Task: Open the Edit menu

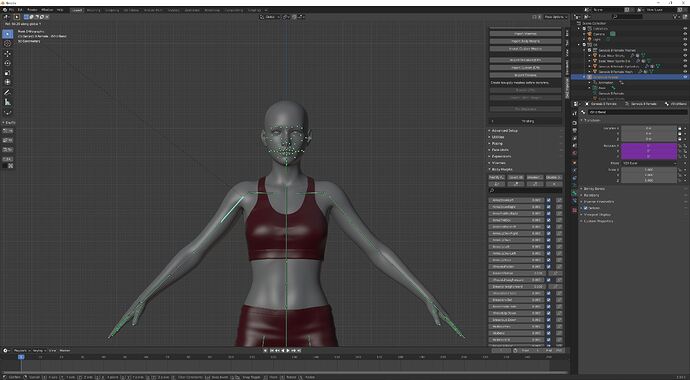Action: point(20,10)
